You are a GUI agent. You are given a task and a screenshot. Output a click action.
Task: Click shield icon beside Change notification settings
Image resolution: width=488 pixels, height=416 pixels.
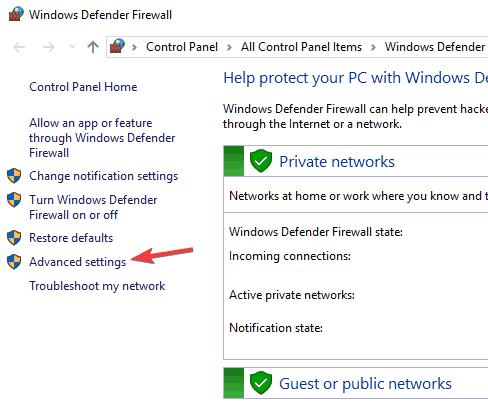[14, 176]
